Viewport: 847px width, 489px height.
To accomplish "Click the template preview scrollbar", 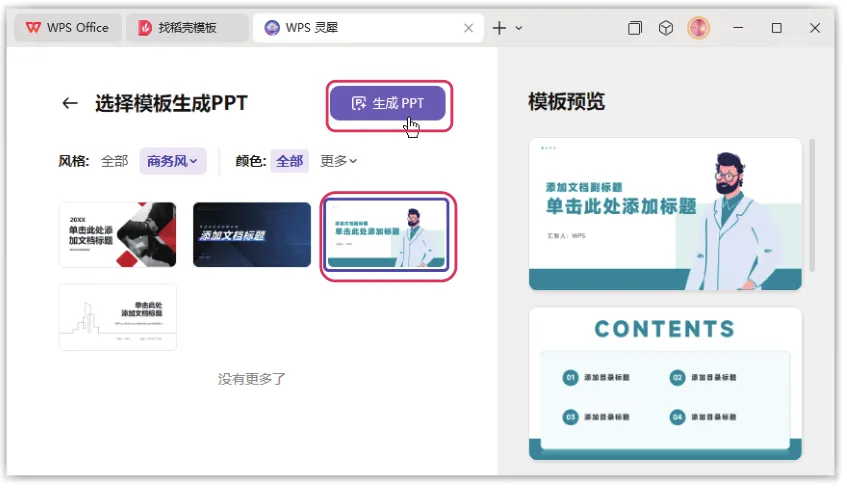I will point(812,205).
